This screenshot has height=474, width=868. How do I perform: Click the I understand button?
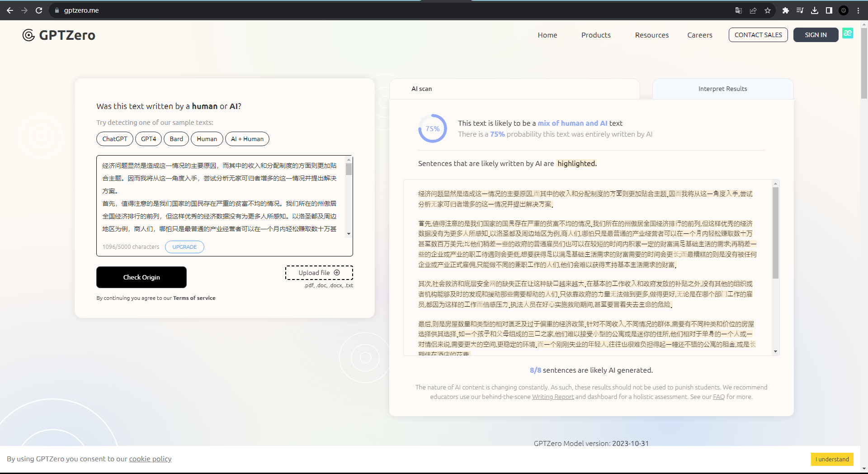click(x=832, y=459)
